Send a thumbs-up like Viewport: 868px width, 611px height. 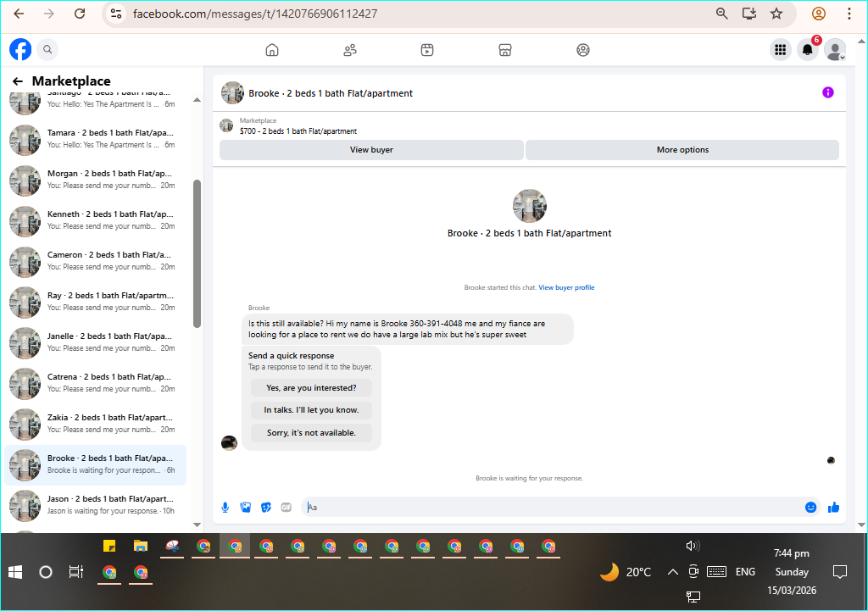834,507
